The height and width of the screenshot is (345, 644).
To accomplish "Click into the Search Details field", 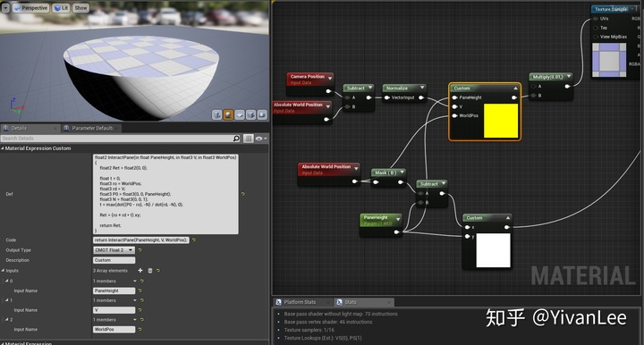I will click(x=116, y=139).
